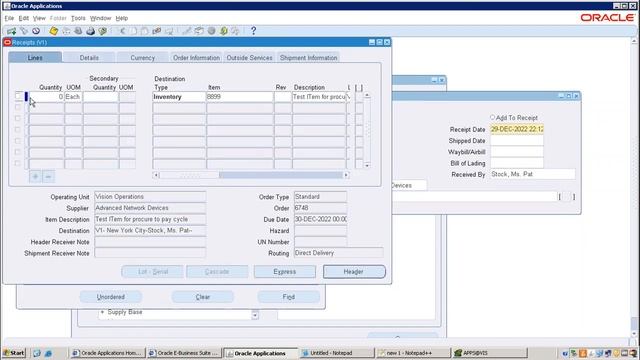Click the minus button below the Quantity column
The width and height of the screenshot is (640, 360).
coord(48,177)
